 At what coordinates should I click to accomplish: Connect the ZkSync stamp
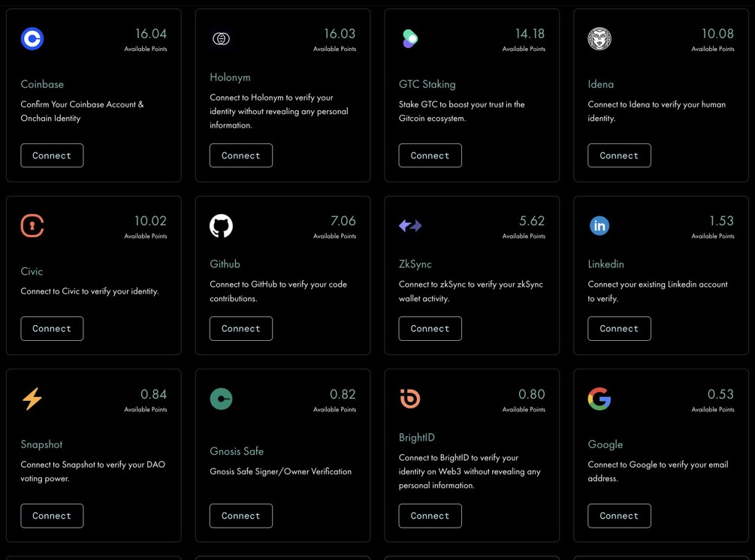430,329
